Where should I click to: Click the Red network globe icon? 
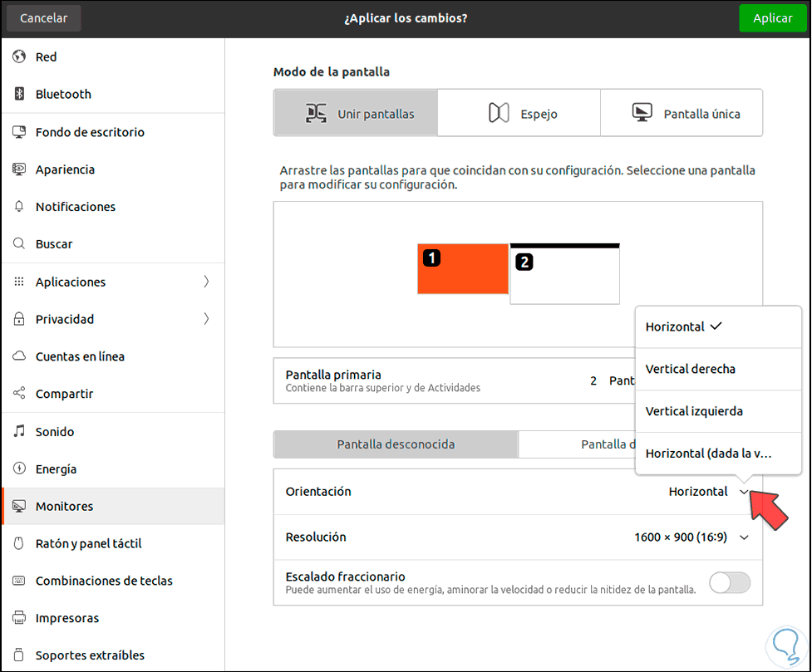point(19,57)
